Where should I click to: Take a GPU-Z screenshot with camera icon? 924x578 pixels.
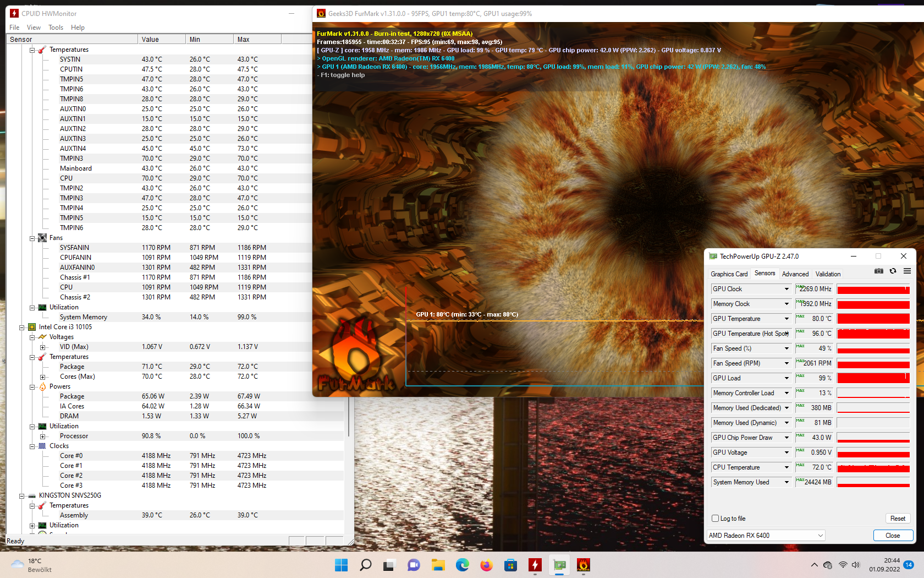point(878,271)
